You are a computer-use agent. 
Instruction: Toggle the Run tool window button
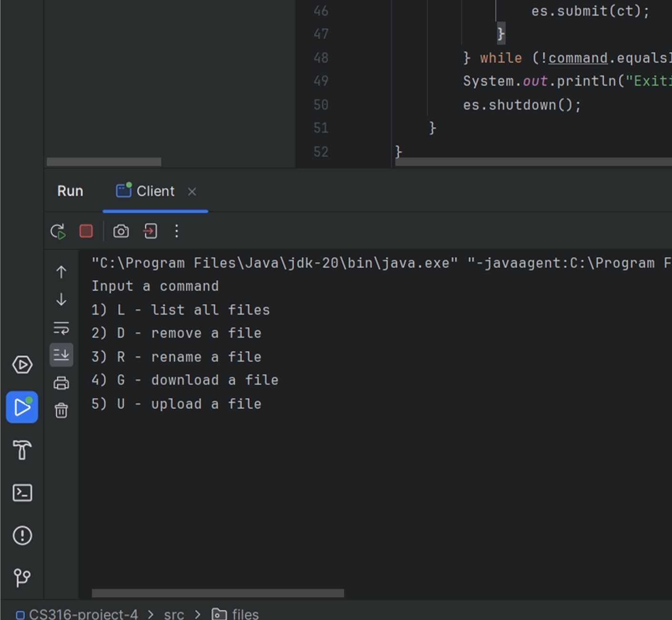coord(22,407)
